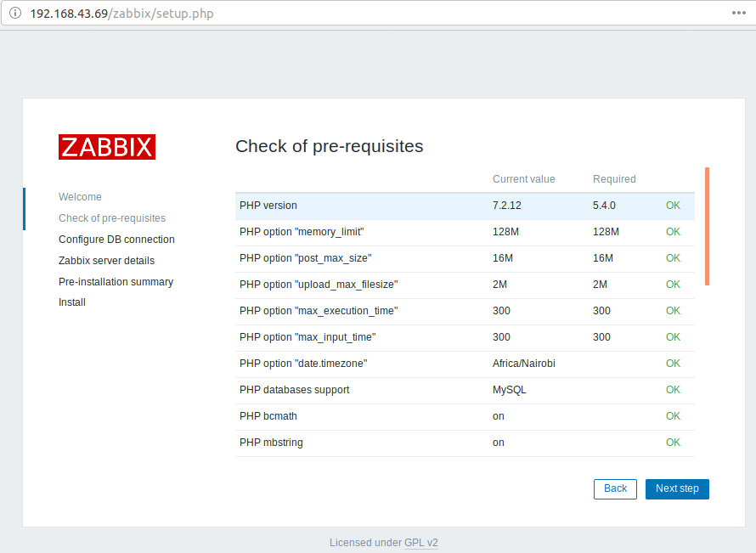The height and width of the screenshot is (553, 756).
Task: Select the PHP option "upload_max_filesize" label
Action: point(319,285)
